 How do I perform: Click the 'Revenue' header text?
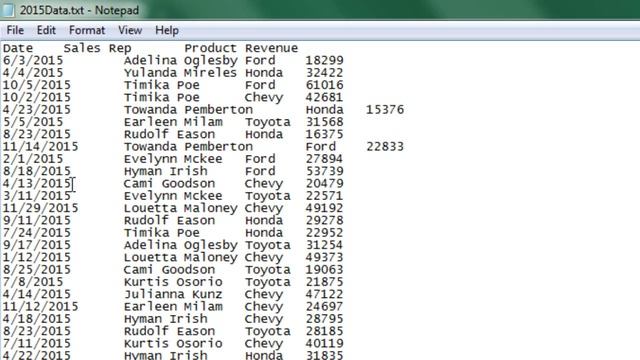click(271, 48)
